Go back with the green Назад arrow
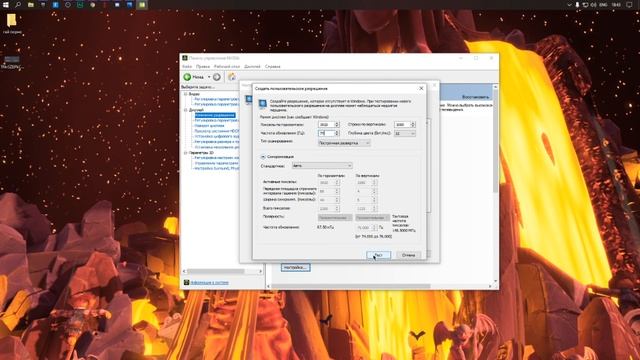The width and height of the screenshot is (640, 360). coord(187,77)
